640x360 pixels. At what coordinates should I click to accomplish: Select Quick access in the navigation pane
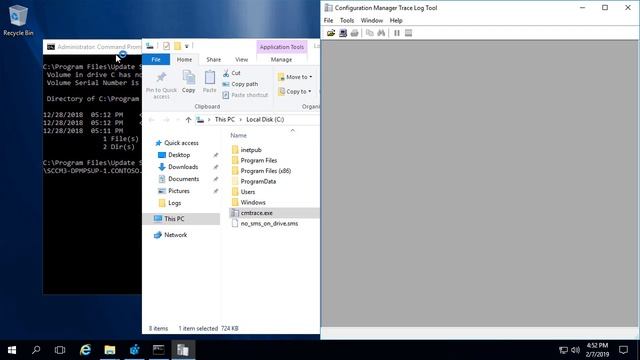[x=181, y=143]
